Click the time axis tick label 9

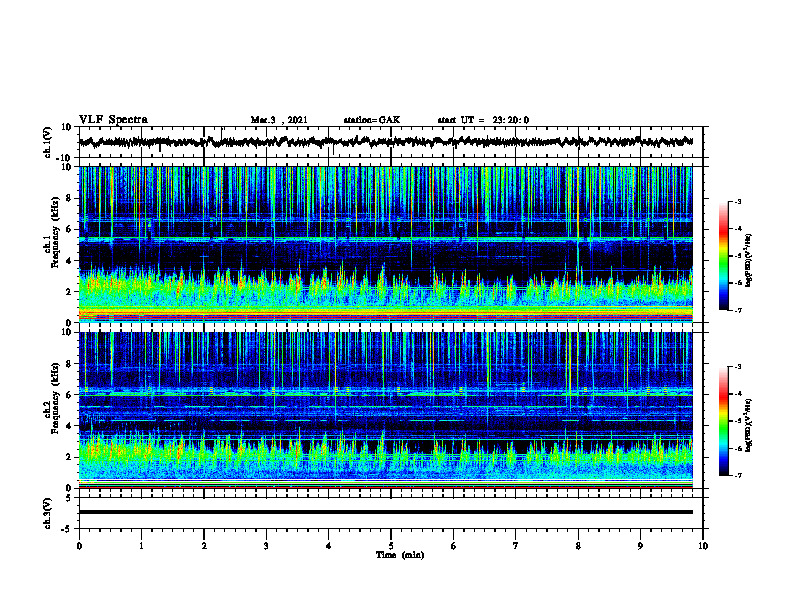point(640,546)
